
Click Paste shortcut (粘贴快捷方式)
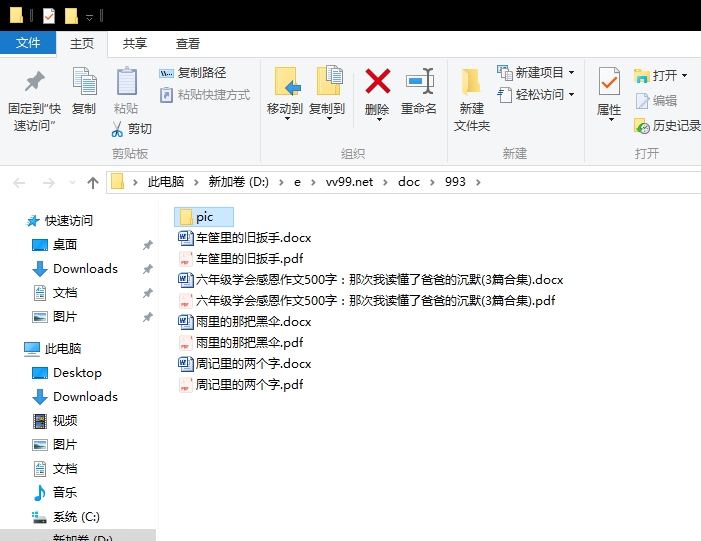tap(205, 95)
